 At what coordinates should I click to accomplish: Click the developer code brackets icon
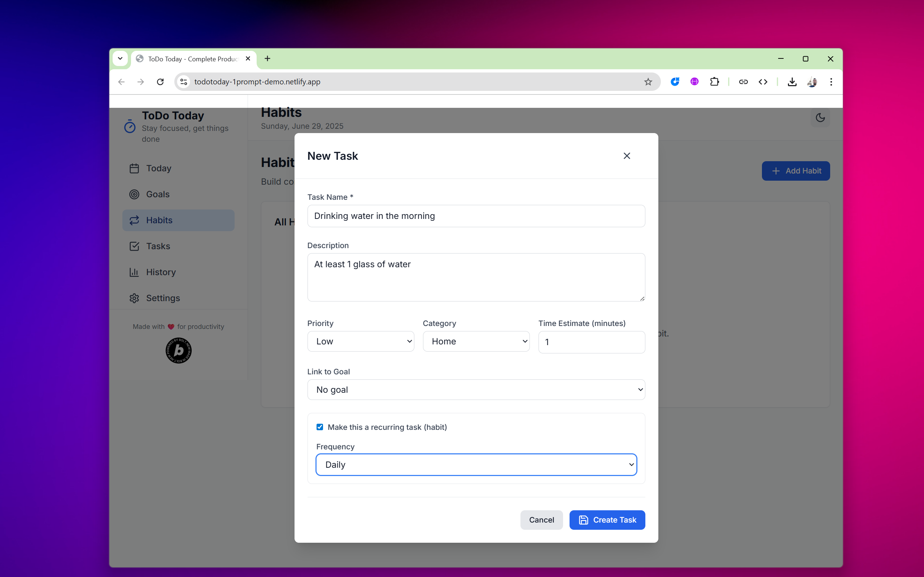click(763, 82)
